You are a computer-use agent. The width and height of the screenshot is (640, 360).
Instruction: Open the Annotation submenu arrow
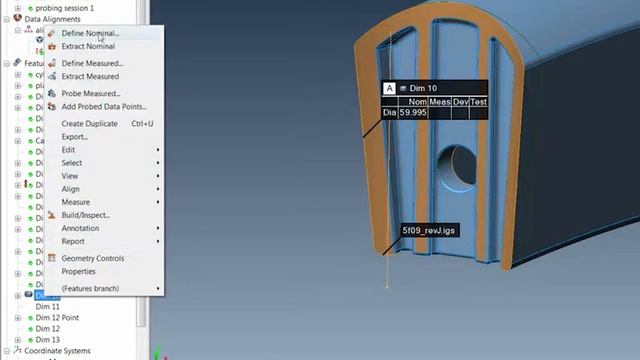(158, 228)
